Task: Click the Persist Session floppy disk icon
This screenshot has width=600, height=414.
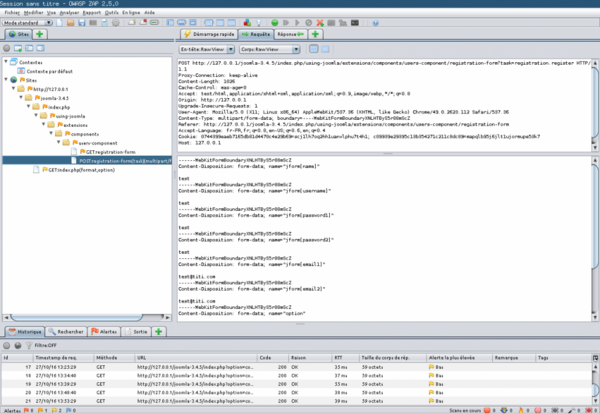Action: click(x=82, y=23)
